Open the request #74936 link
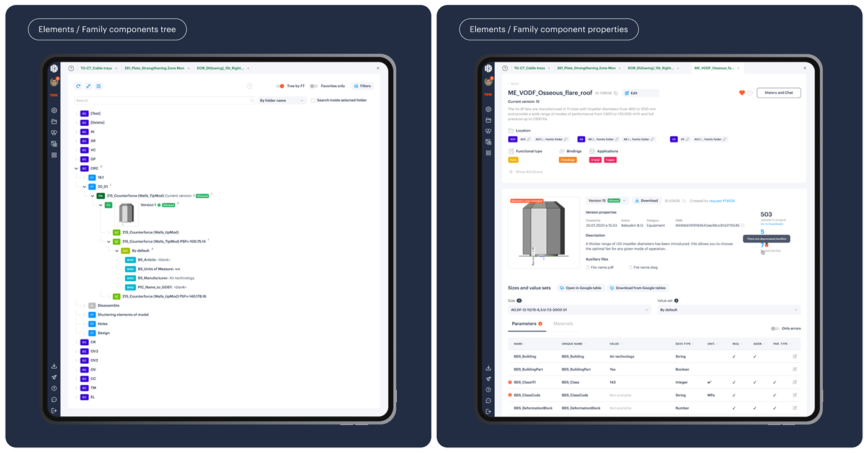Screen dimensions: 868x453 coord(722,201)
